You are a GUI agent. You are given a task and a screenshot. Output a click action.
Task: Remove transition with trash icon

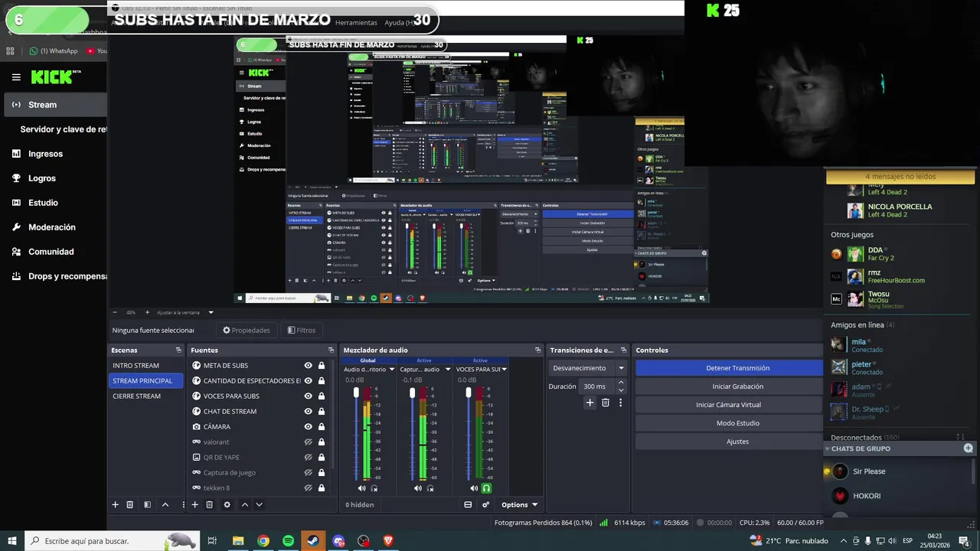pyautogui.click(x=606, y=403)
